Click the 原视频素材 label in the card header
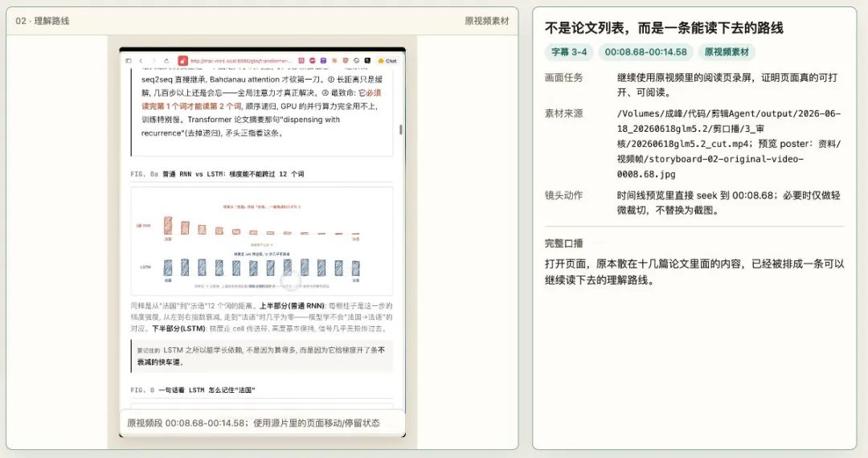 [486, 21]
